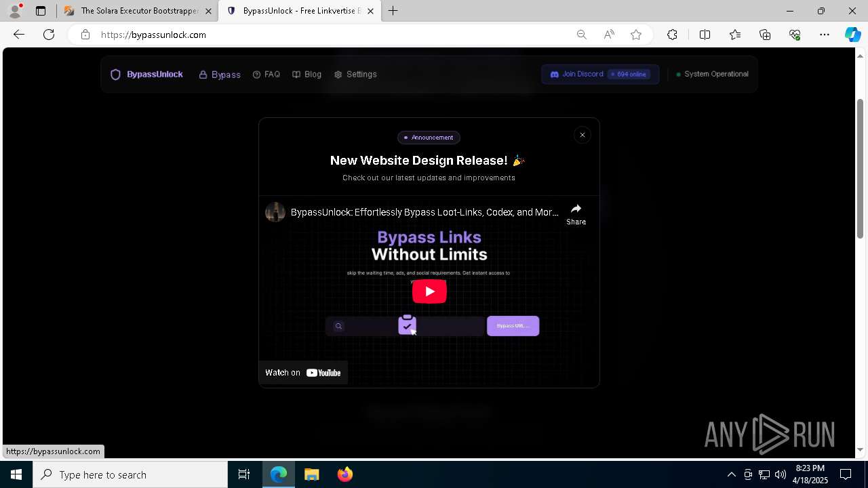Image resolution: width=868 pixels, height=488 pixels.
Task: Open File Explorer from the taskbar
Action: point(311,474)
